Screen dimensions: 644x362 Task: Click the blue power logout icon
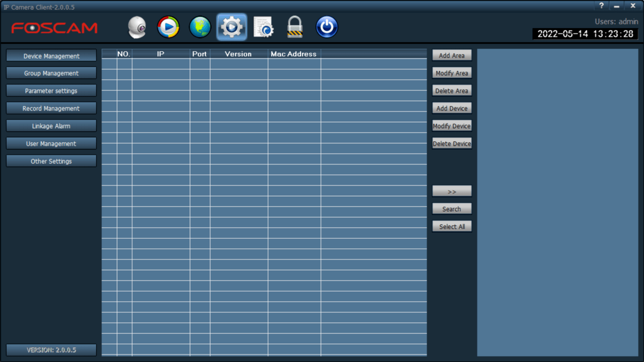[x=327, y=27]
